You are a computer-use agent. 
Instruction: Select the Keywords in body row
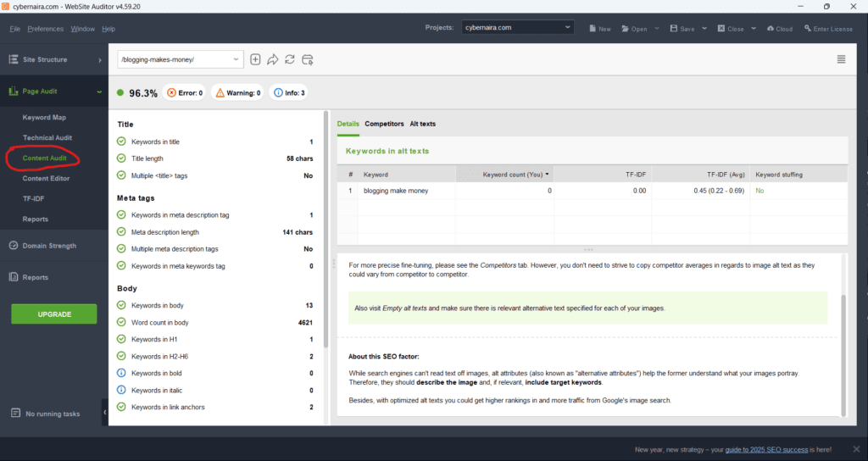pos(214,305)
